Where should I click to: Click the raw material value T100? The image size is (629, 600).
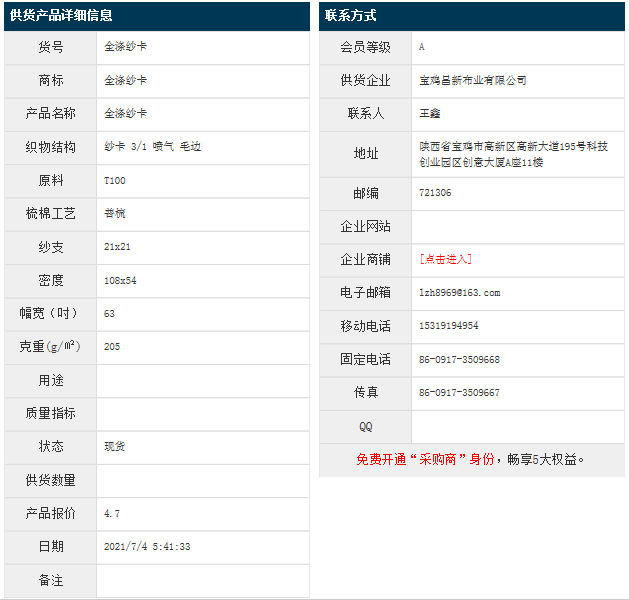click(115, 181)
